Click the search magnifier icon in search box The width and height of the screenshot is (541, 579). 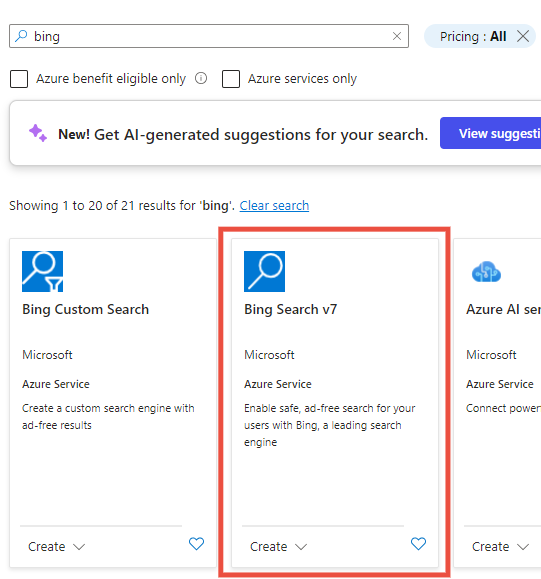point(21,36)
